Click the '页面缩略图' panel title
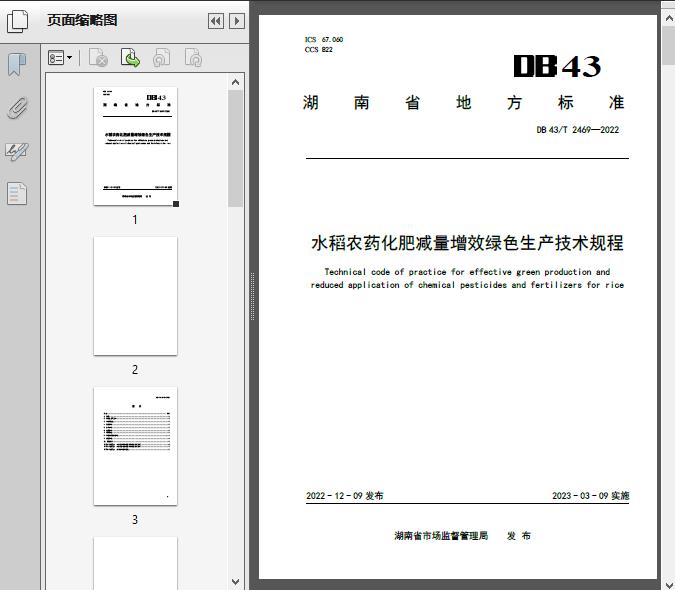 (82, 20)
